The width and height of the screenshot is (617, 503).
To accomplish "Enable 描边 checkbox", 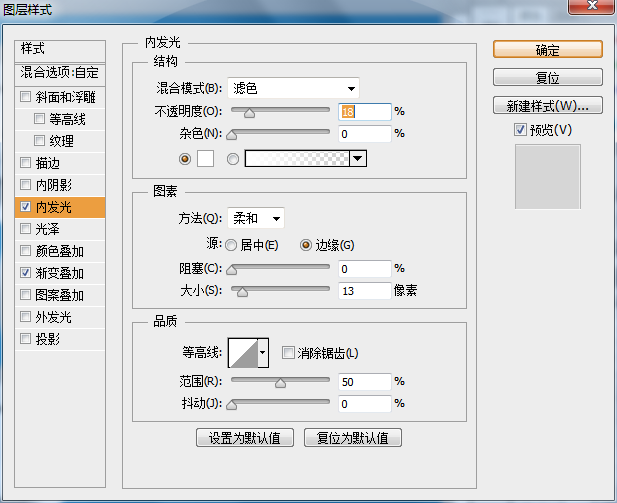I will [x=26, y=163].
